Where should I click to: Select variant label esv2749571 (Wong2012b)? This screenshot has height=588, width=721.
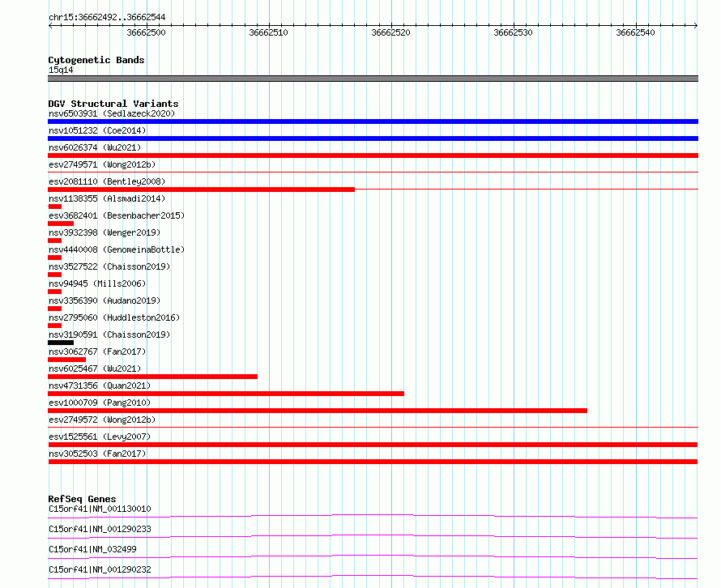pyautogui.click(x=102, y=164)
